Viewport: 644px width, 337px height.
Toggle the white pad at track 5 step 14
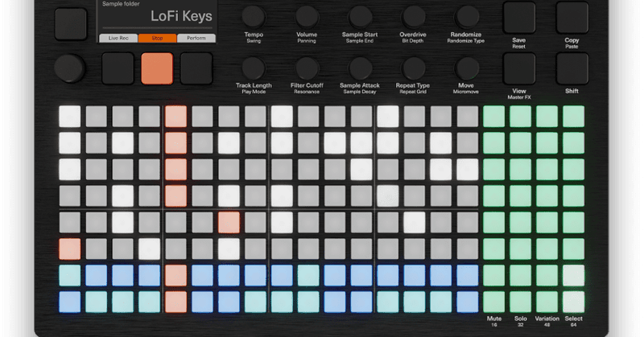click(415, 223)
